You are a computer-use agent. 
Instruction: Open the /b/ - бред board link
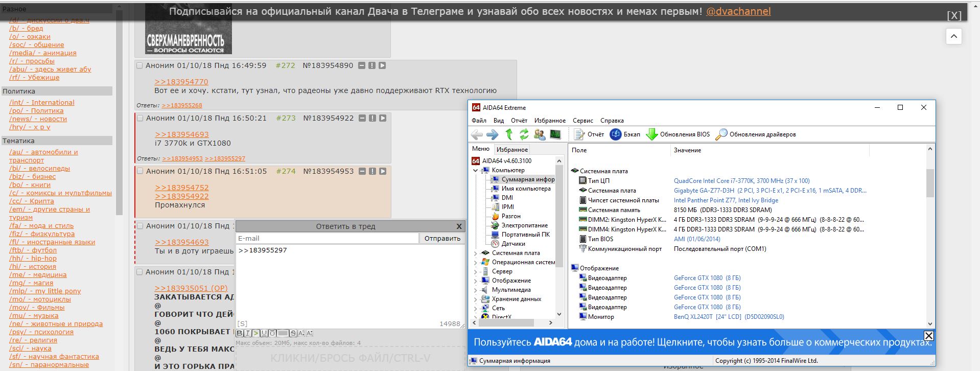point(26,28)
